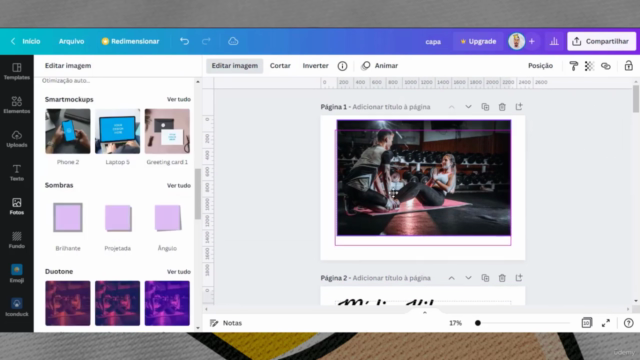Apply the first Duotone effect thumbnail
The width and height of the screenshot is (640, 360).
point(68,303)
